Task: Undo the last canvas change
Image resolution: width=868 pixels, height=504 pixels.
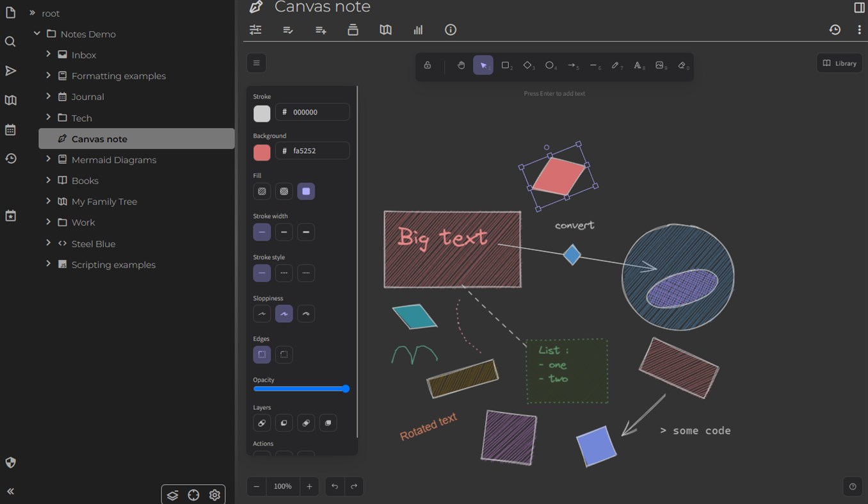Action: (334, 486)
